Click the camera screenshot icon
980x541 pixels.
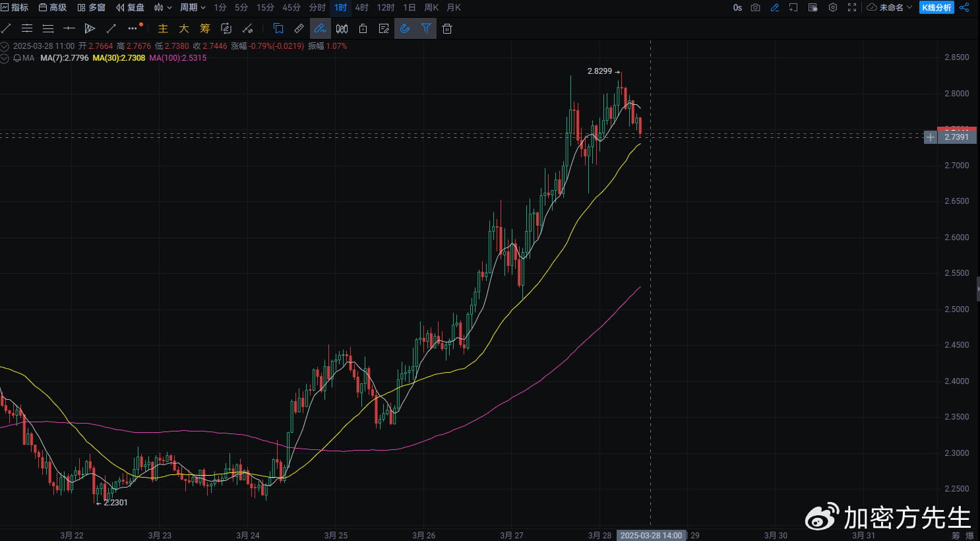click(756, 7)
